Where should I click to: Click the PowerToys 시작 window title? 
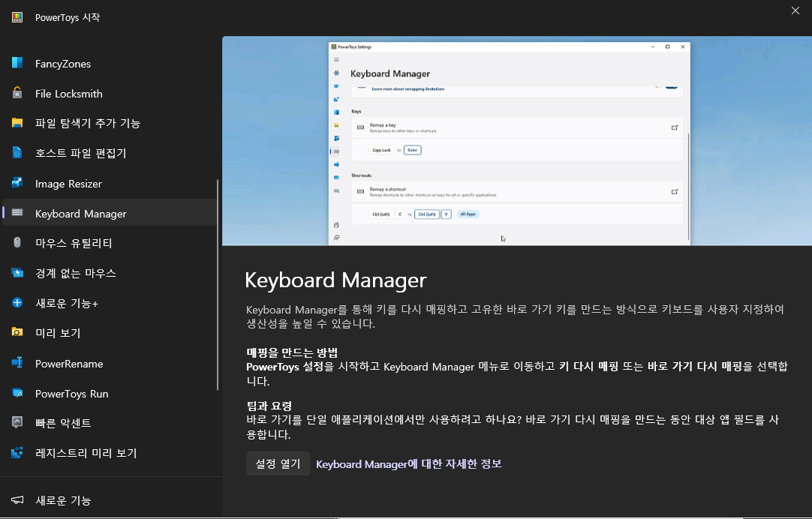tap(68, 17)
